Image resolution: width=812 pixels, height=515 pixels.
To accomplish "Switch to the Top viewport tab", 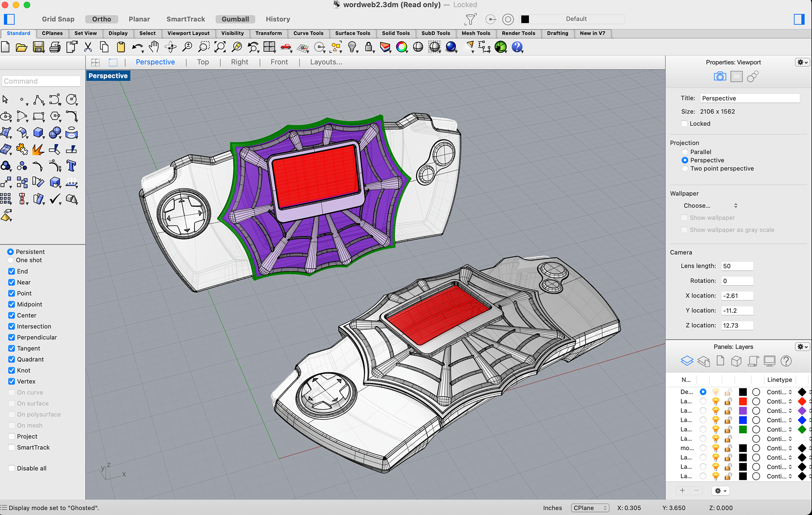I will (x=203, y=62).
